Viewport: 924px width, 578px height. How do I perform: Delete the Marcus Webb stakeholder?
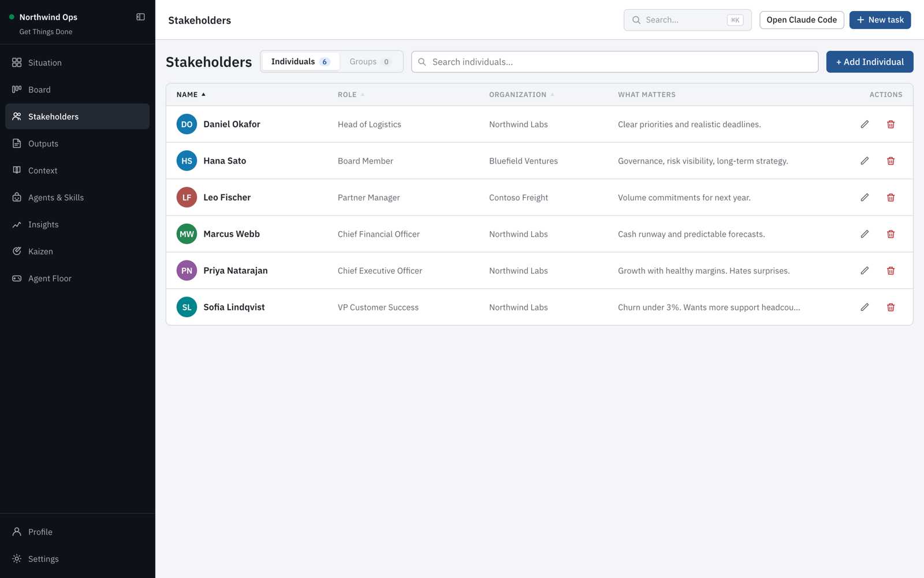tap(891, 234)
